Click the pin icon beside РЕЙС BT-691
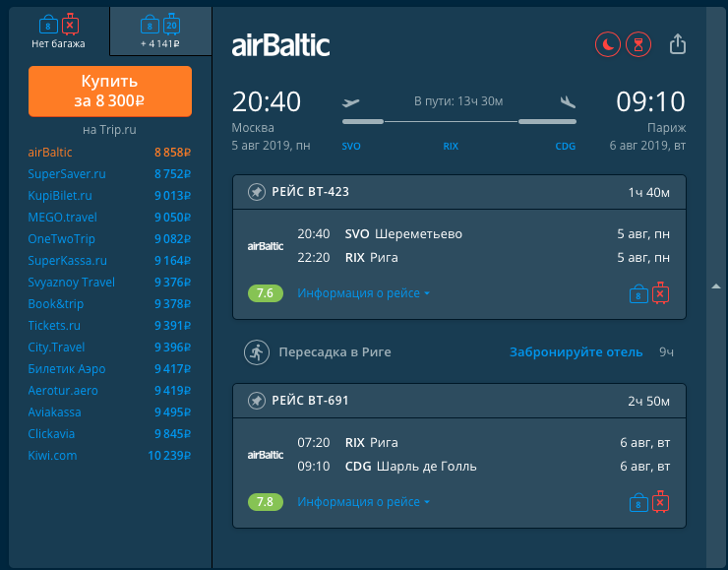Screen dimensions: 728x570 pos(257,401)
